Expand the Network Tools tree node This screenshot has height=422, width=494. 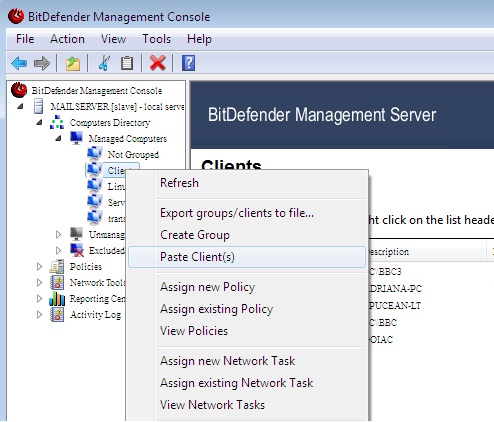(39, 282)
